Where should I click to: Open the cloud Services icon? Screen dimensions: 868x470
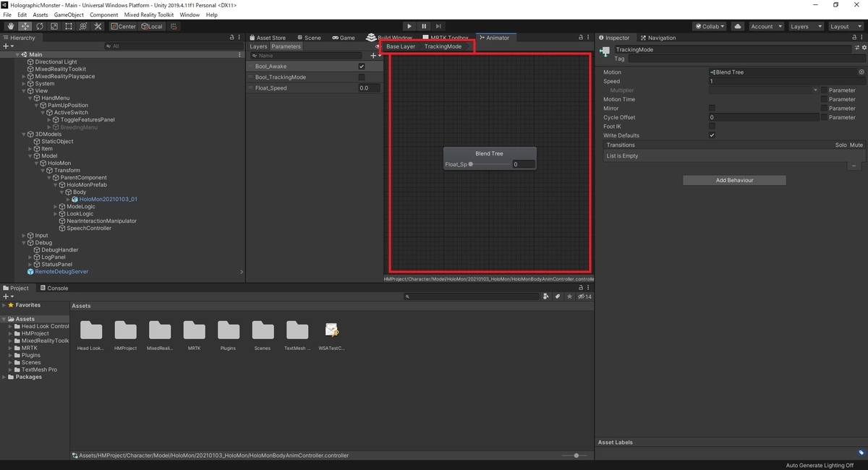(737, 26)
